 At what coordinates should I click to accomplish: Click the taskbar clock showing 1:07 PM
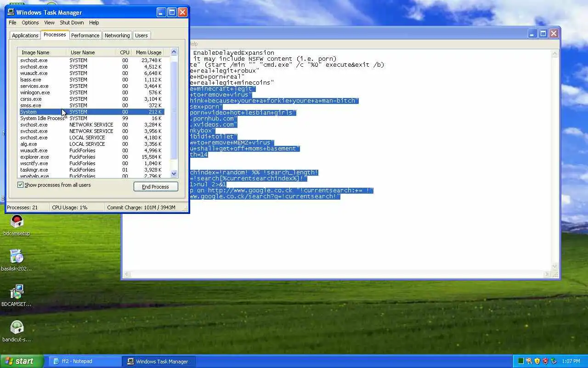click(571, 361)
